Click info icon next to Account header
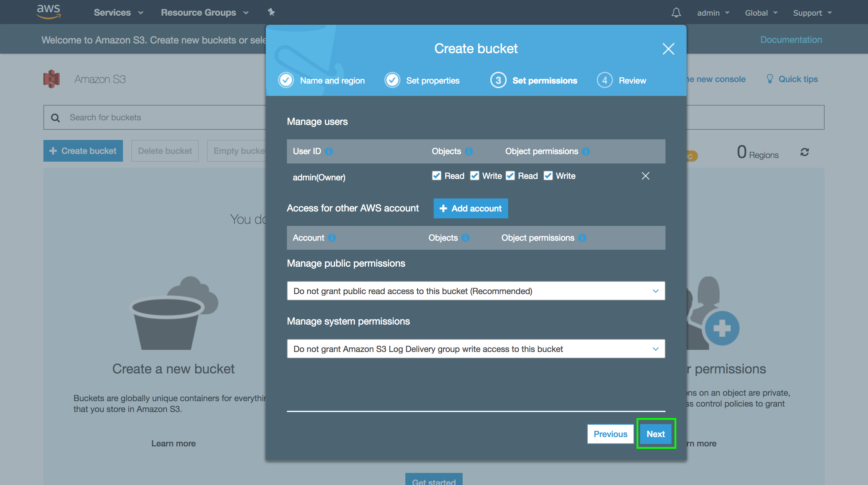Screen dimensions: 868x485 pyautogui.click(x=332, y=238)
